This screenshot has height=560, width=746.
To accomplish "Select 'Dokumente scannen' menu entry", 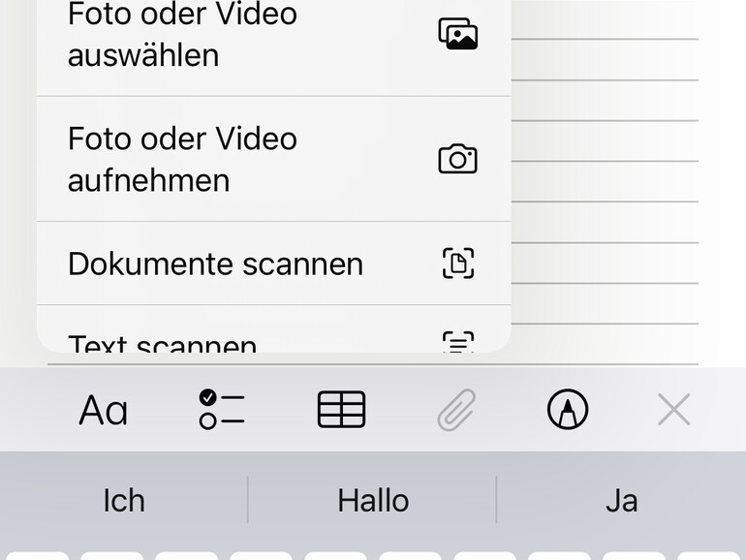I will (273, 264).
